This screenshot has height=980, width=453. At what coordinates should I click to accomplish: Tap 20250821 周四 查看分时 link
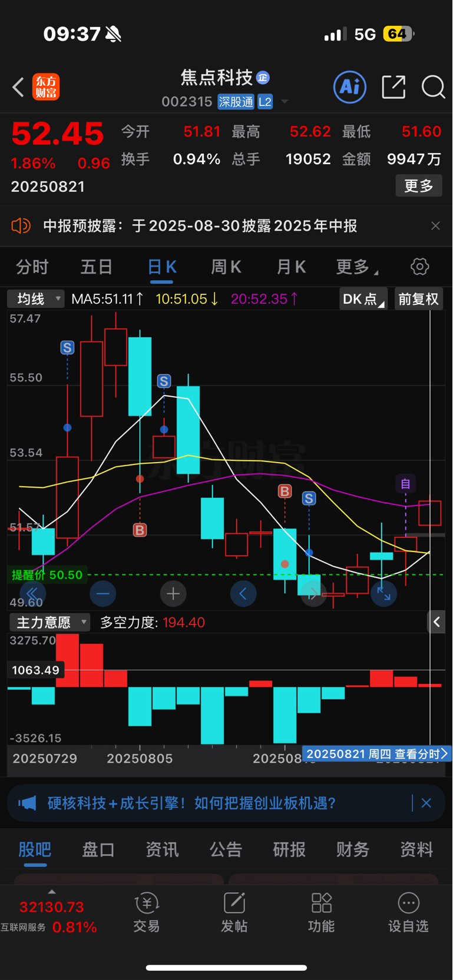[x=377, y=754]
